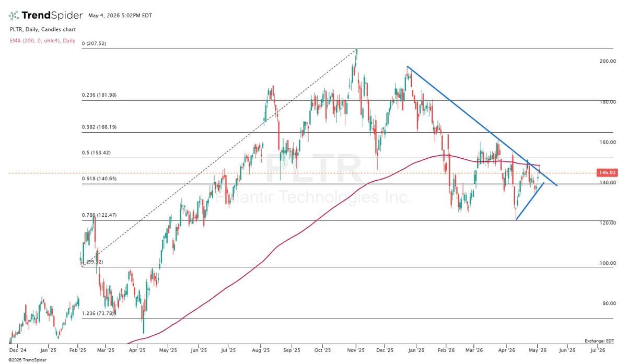Click the Dec '24 date axis label

18,351
